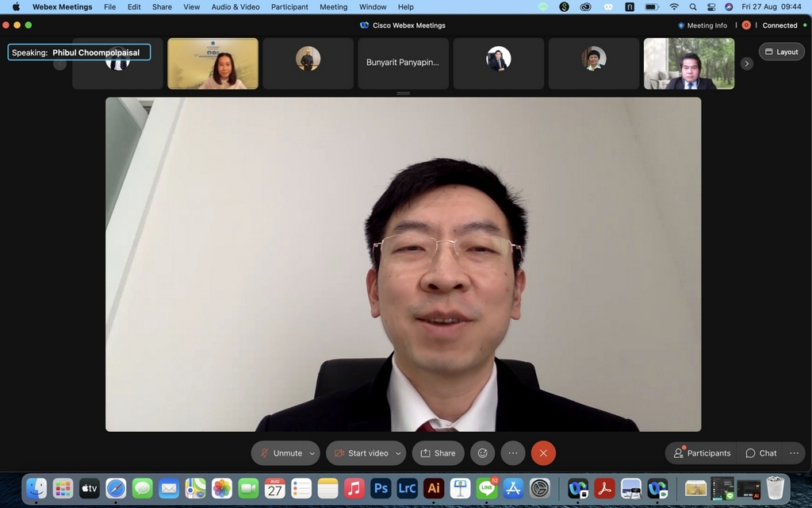Show next participants with right chevron
This screenshot has width=812, height=508.
(x=746, y=63)
